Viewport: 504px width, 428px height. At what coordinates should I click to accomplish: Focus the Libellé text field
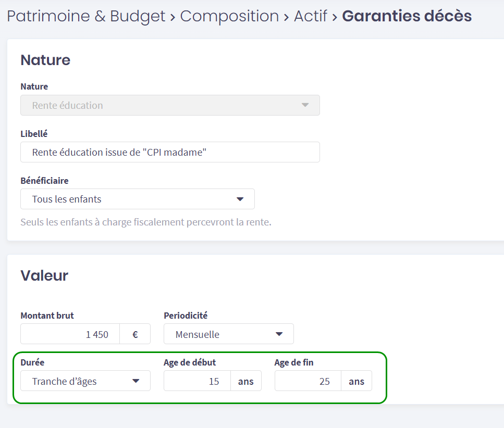pyautogui.click(x=170, y=152)
